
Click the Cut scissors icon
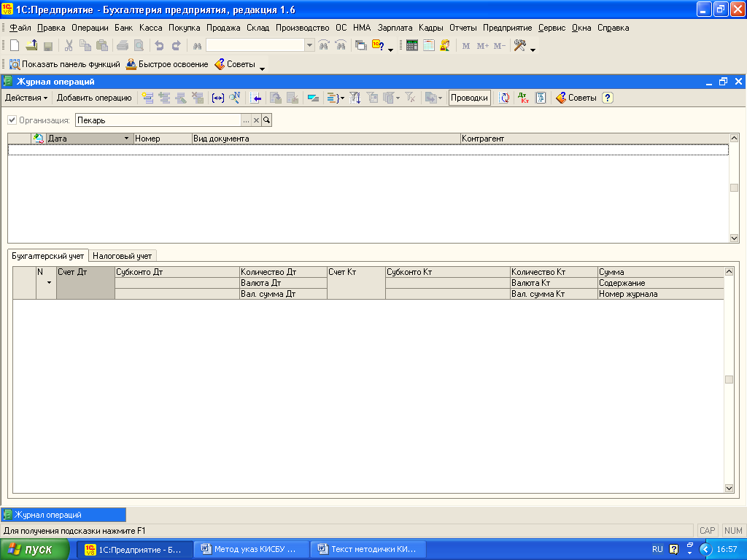(x=69, y=46)
